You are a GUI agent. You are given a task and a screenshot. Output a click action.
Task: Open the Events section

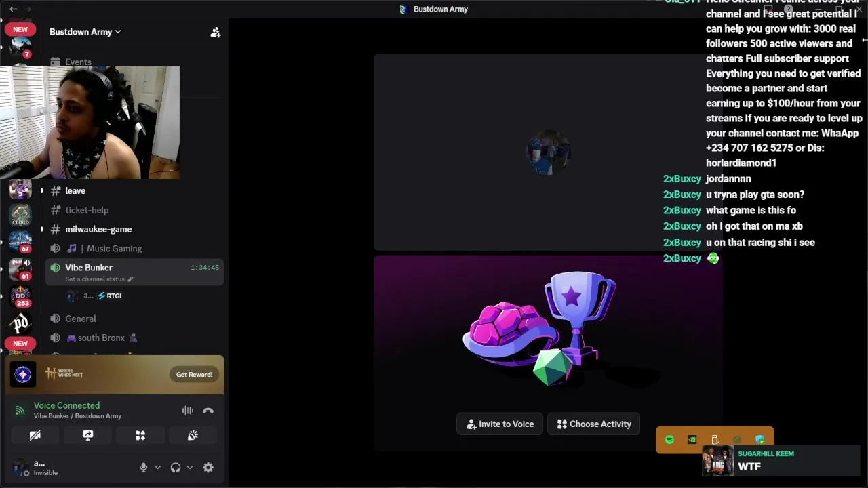(x=78, y=62)
